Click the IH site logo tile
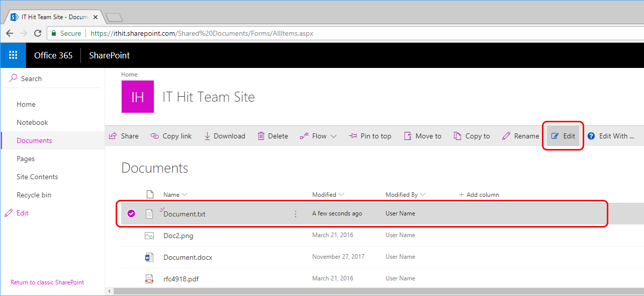The width and height of the screenshot is (644, 296). pos(138,97)
